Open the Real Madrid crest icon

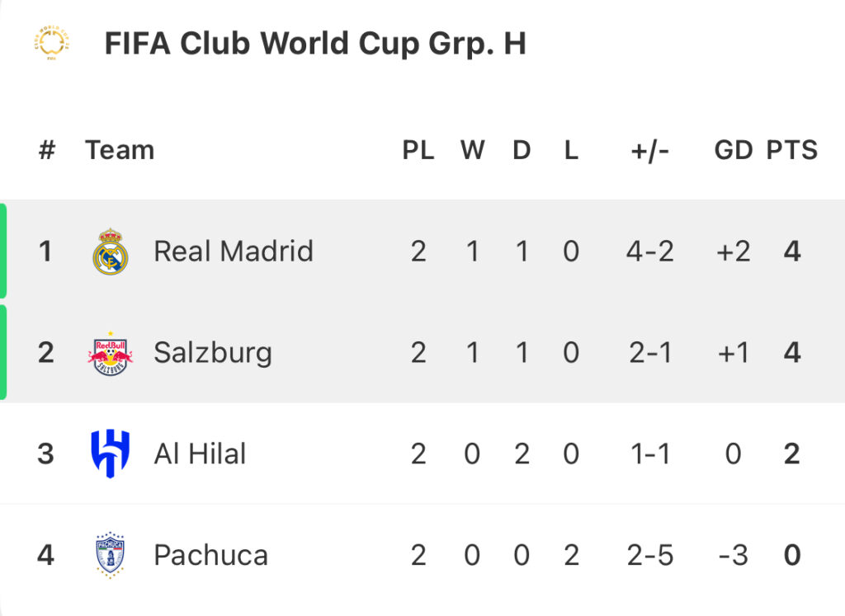coord(110,251)
